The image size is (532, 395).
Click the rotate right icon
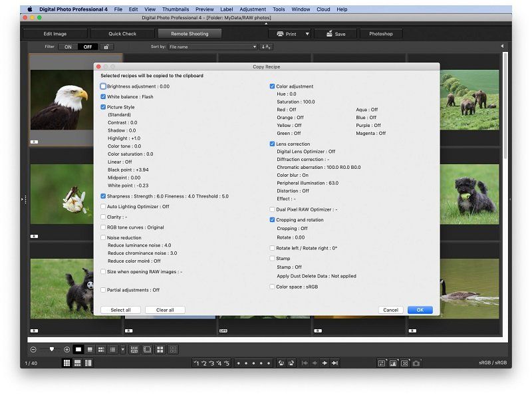pos(291,364)
